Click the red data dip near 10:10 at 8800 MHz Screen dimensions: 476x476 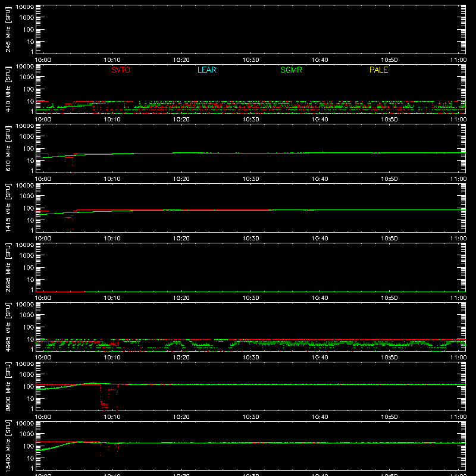109,397
